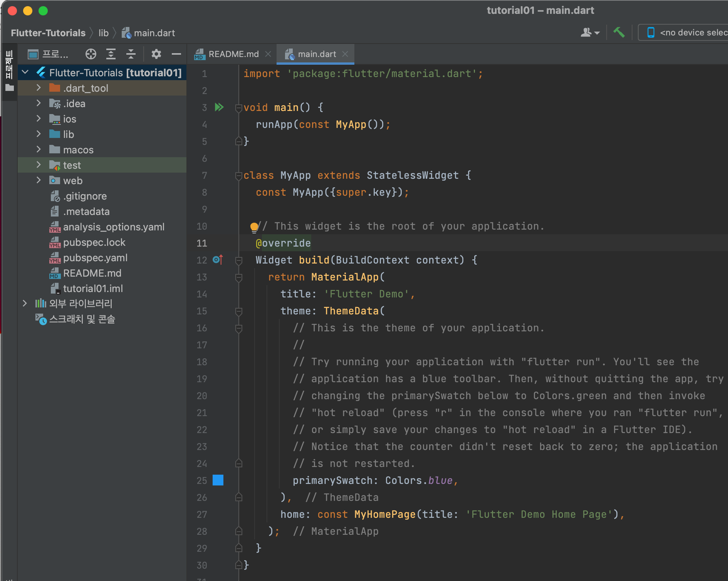Select analysis_options.yaml in project tree
The image size is (728, 581).
pyautogui.click(x=102, y=227)
